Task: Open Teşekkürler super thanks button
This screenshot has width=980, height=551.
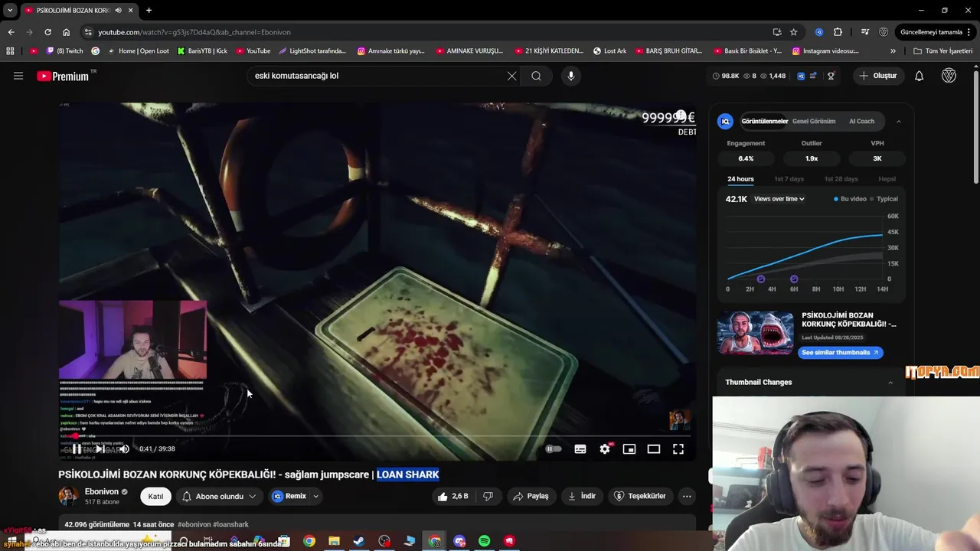Action: pos(642,496)
